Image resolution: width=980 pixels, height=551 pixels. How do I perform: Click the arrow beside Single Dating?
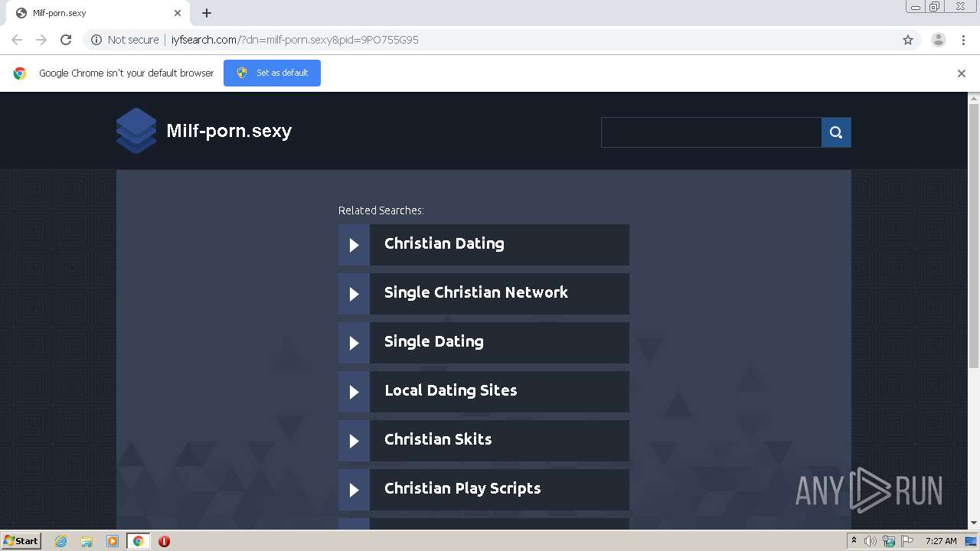click(x=354, y=343)
